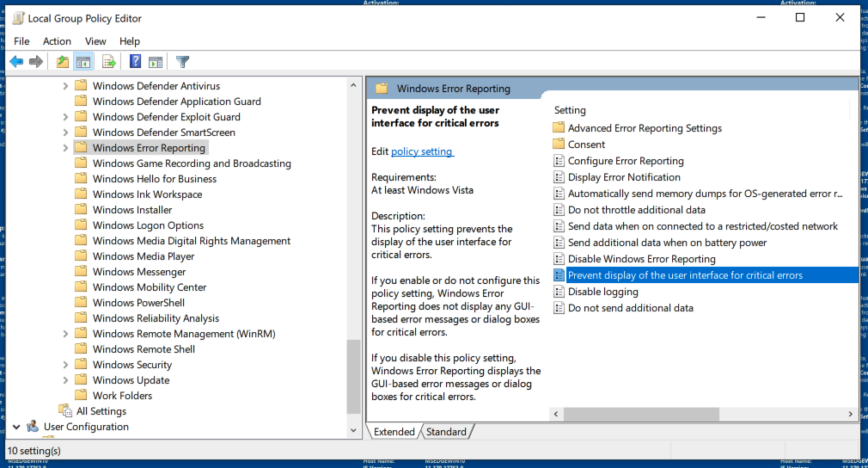The image size is (868, 468).
Task: Select Windows Media Digital Rights Management
Action: [192, 241]
